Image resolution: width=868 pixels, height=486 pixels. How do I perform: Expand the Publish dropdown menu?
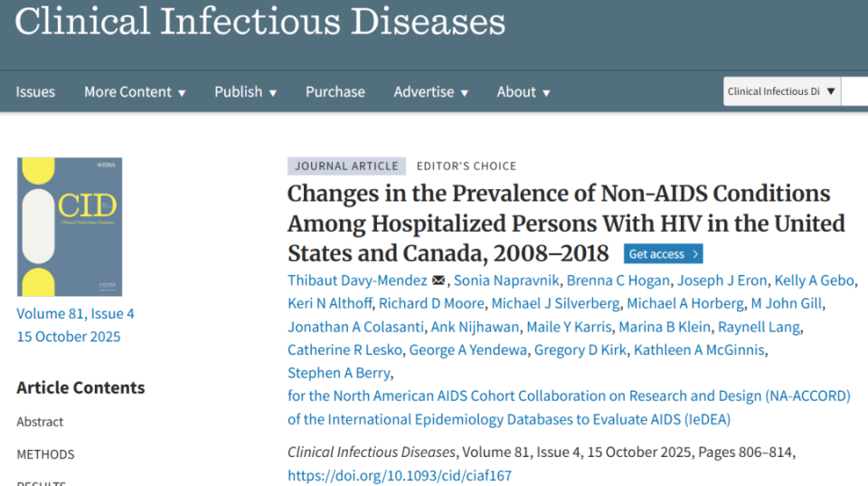[x=245, y=91]
